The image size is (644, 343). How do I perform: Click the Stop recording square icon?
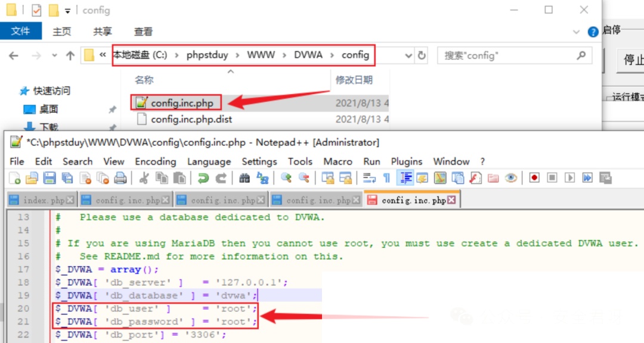(552, 178)
